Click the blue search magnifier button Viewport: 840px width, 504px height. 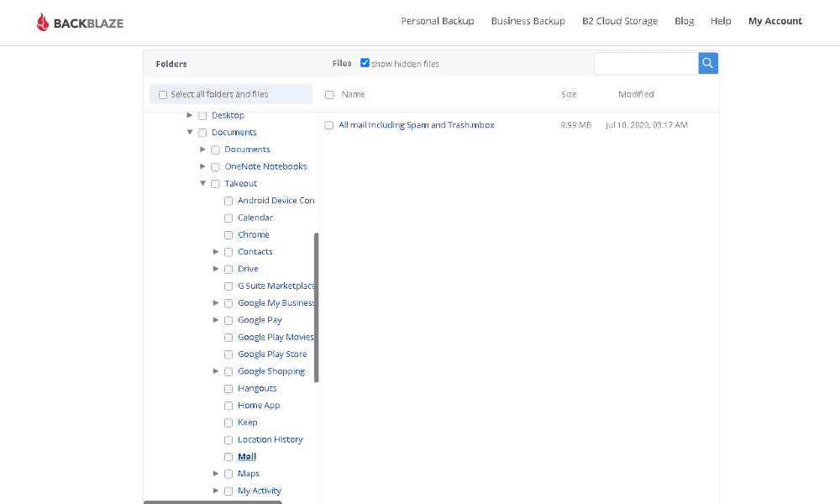(x=707, y=63)
